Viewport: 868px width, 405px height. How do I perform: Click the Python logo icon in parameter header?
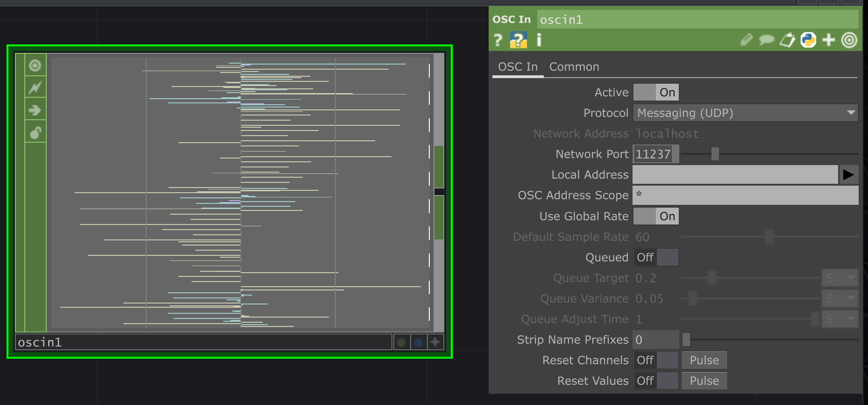808,40
